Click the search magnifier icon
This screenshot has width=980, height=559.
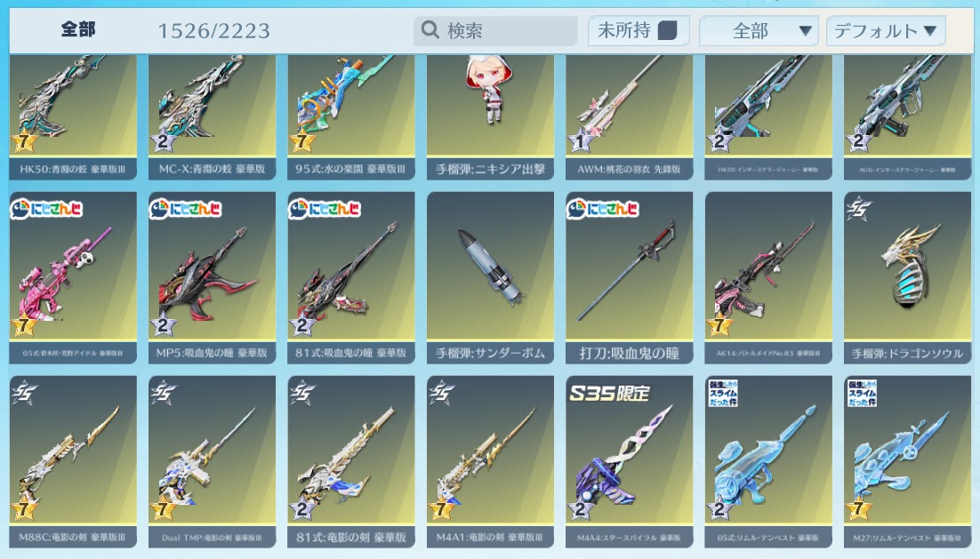(x=430, y=29)
